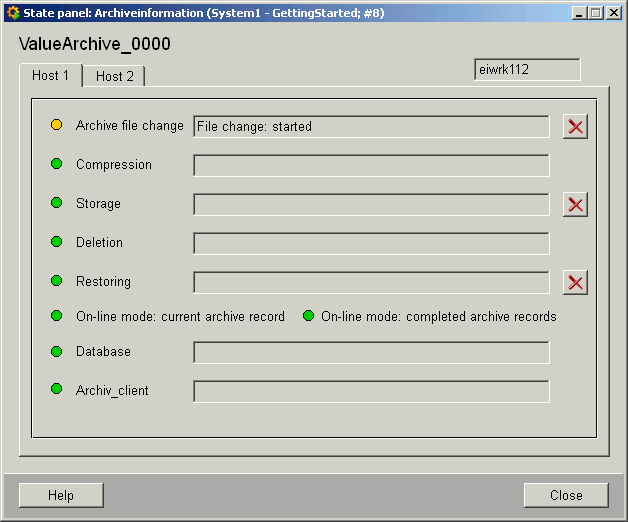This screenshot has height=522, width=628.
Task: Click the yellow Archive file change status LED
Action: click(x=57, y=126)
